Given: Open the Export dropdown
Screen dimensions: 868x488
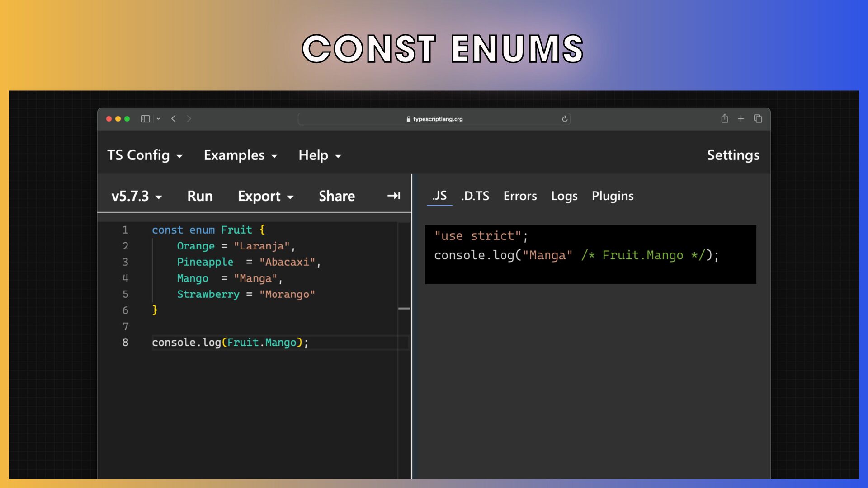Looking at the screenshot, I should tap(266, 196).
